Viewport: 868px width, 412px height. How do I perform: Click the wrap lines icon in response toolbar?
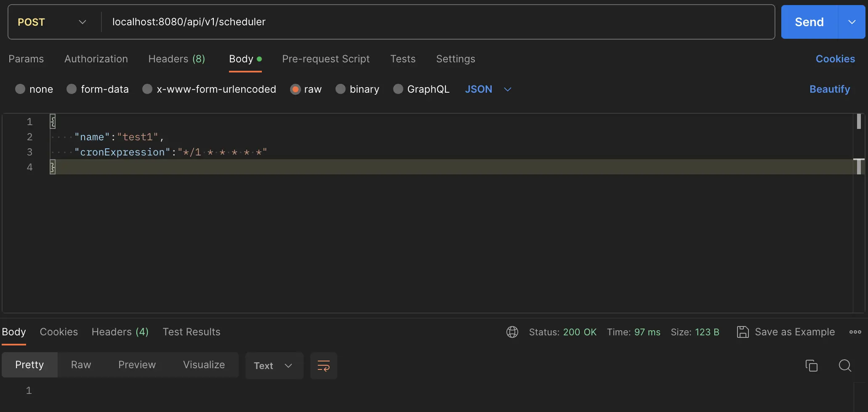[323, 366]
